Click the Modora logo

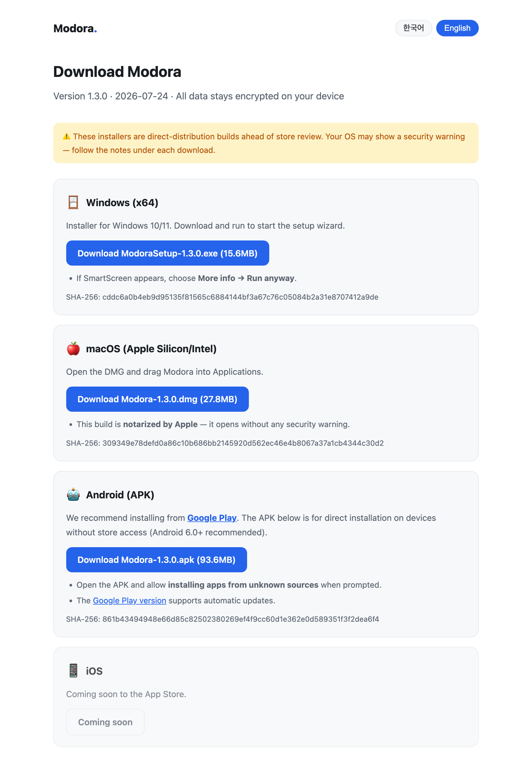pyautogui.click(x=75, y=28)
